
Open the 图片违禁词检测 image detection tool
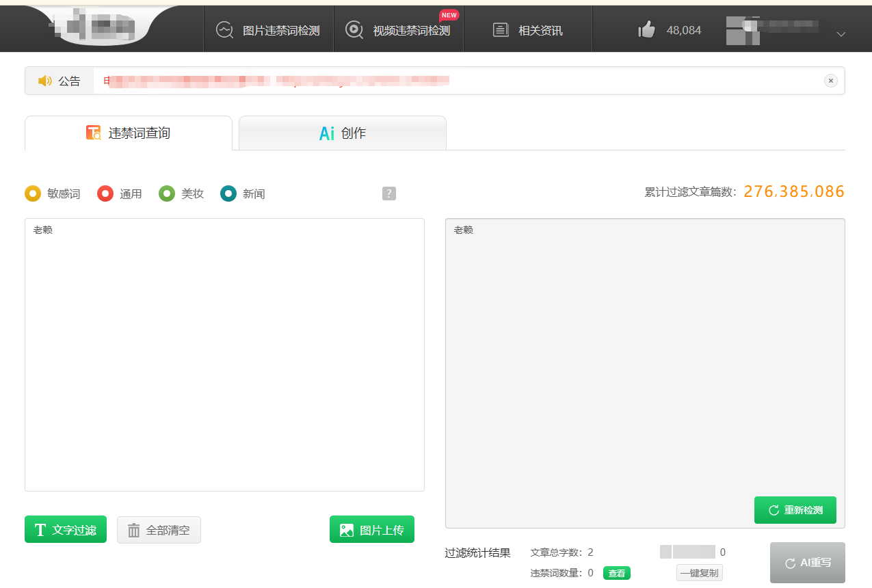[x=268, y=29]
